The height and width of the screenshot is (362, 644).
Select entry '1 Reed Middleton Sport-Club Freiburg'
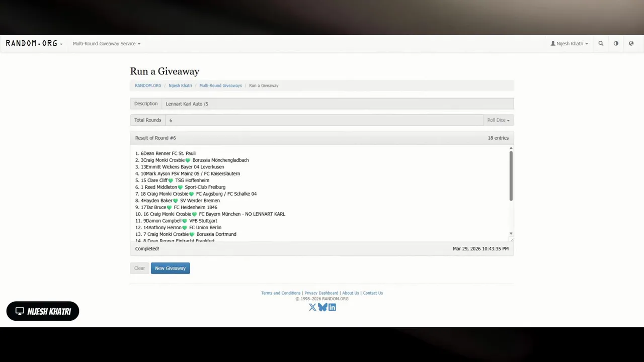point(180,187)
